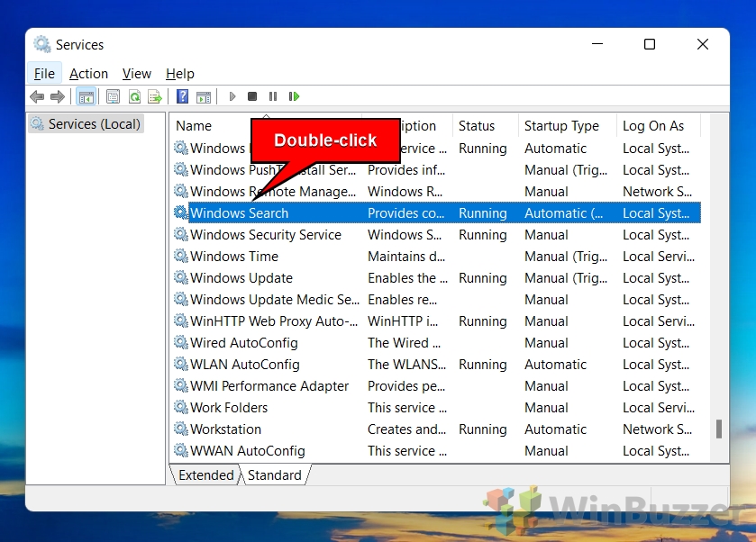Click the vertical scrollbar thumb in services list

pos(718,429)
